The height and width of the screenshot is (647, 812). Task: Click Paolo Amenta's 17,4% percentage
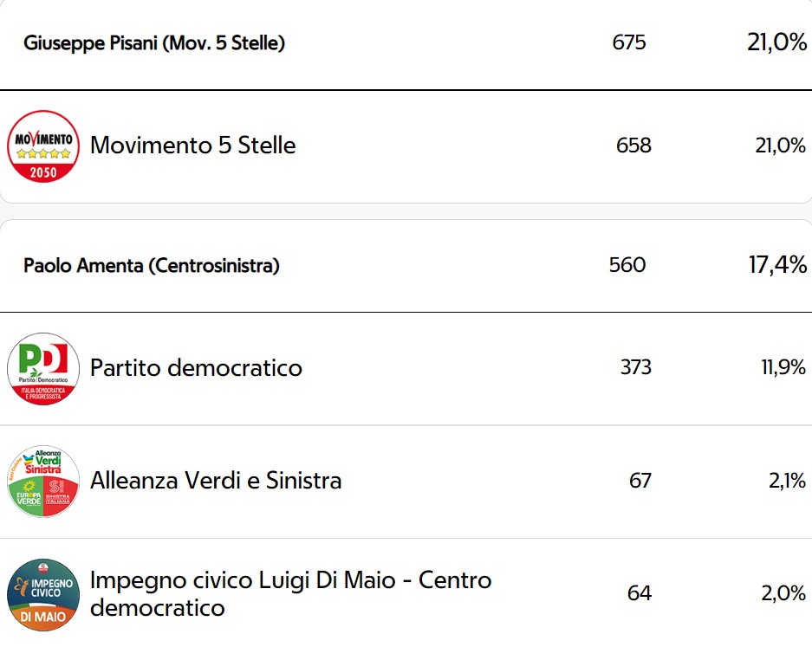[777, 265]
